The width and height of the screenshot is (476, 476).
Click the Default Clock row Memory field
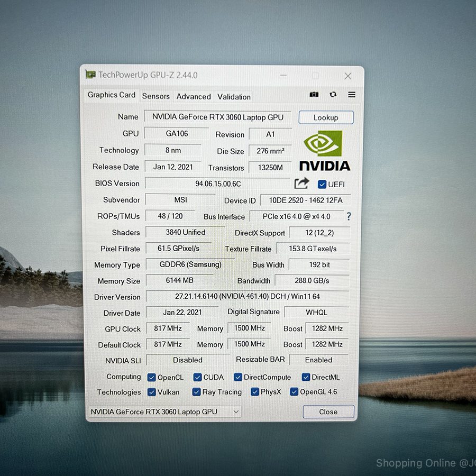click(x=249, y=344)
